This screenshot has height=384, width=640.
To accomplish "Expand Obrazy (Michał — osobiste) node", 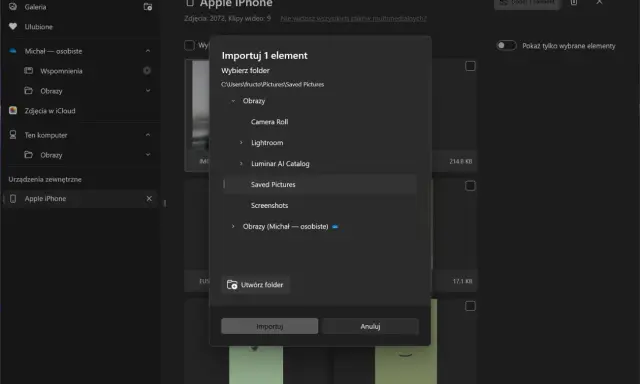I will (x=233, y=226).
